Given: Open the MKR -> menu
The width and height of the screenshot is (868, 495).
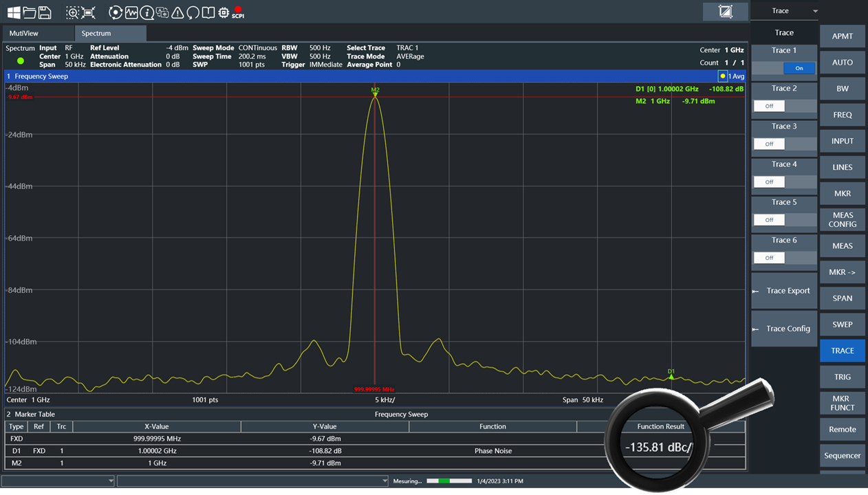Looking at the screenshot, I should pyautogui.click(x=843, y=272).
